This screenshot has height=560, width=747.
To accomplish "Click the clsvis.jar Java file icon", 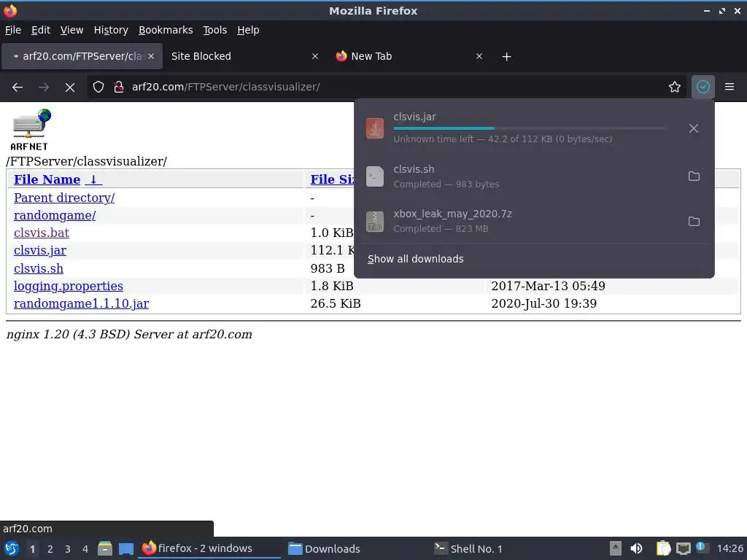I will pos(374,128).
